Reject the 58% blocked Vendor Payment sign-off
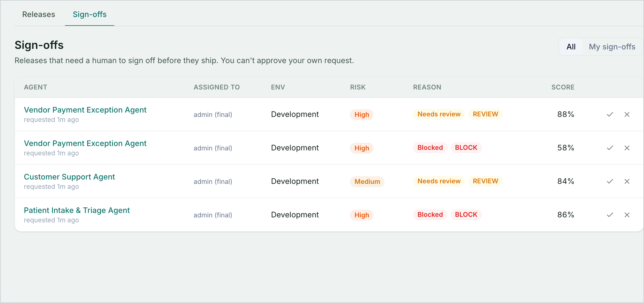 627,148
